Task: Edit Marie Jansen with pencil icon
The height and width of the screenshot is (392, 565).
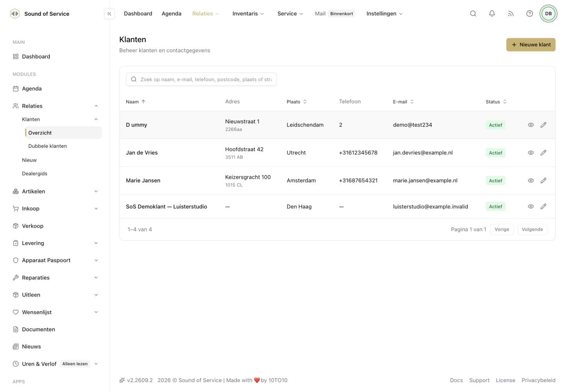Action: click(543, 180)
